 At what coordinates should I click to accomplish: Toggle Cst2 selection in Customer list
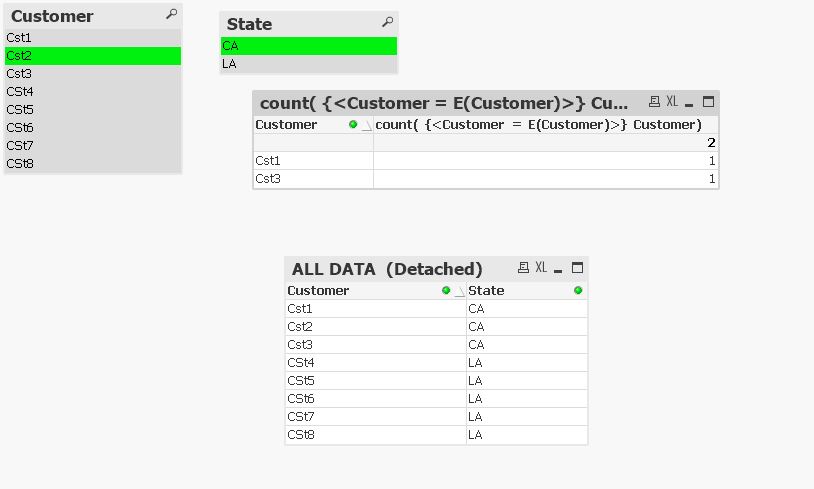pyautogui.click(x=92, y=56)
